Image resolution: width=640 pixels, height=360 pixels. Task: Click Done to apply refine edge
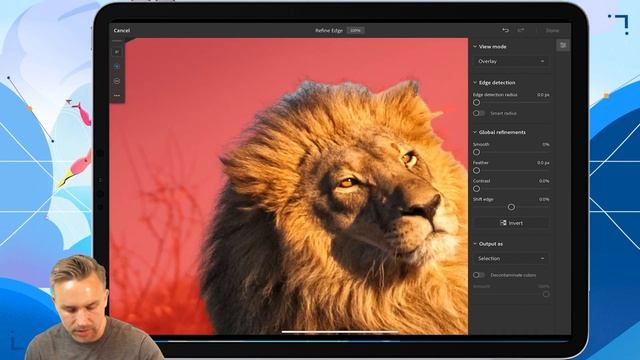pos(552,31)
